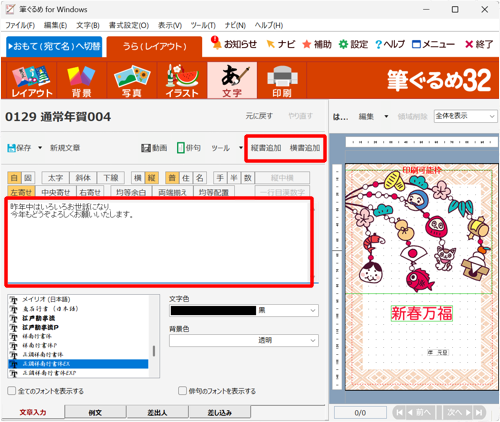Open the 背景色 dropdown

click(313, 340)
